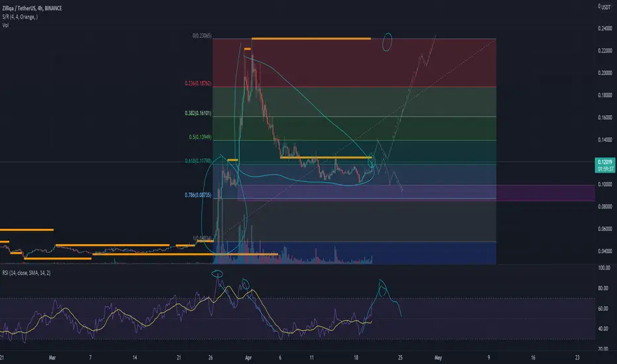Click 0.24000 on the price axis
Image resolution: width=617 pixels, height=364 pixels.
pos(605,28)
